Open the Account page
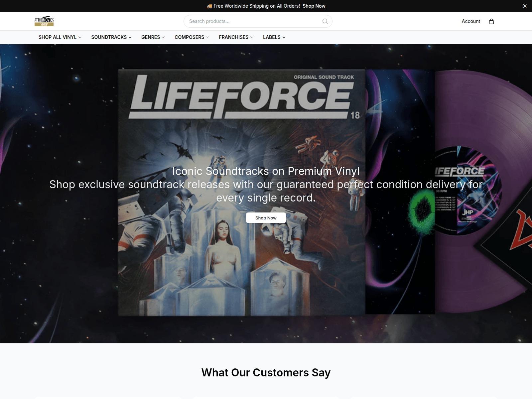 click(x=471, y=21)
